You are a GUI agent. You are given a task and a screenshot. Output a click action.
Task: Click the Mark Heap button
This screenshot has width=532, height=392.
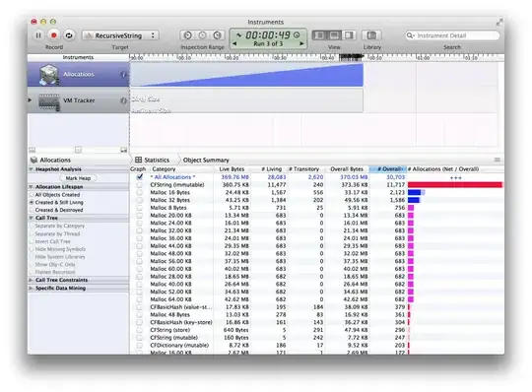pyautogui.click(x=78, y=178)
